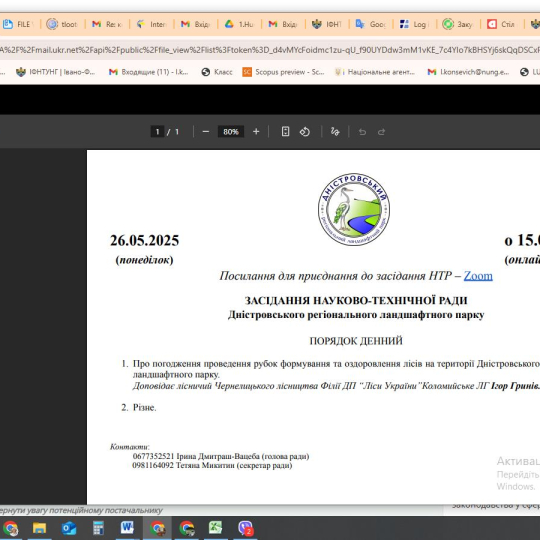
Task: Click the Дністровський park logo image
Action: coord(354,209)
